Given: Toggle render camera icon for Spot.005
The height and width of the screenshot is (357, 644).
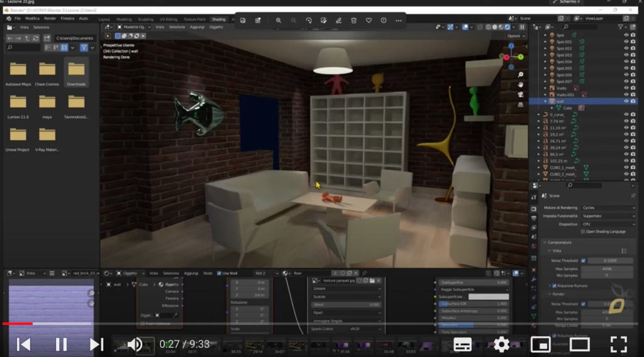Looking at the screenshot, I should 633,68.
